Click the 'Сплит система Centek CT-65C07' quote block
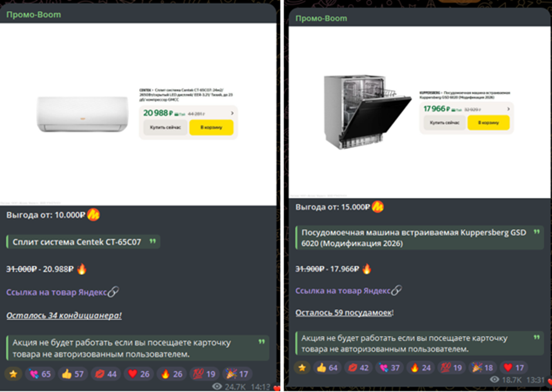 click(x=83, y=242)
